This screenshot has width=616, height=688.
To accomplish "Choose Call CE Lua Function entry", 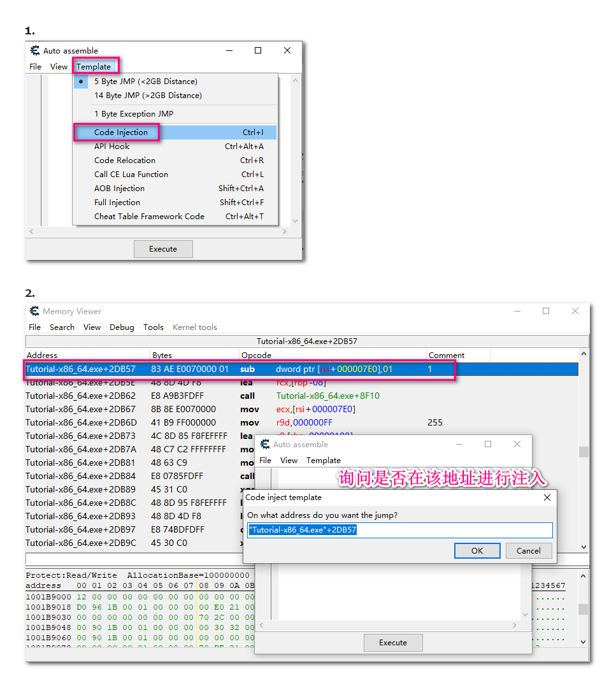I will [x=175, y=174].
